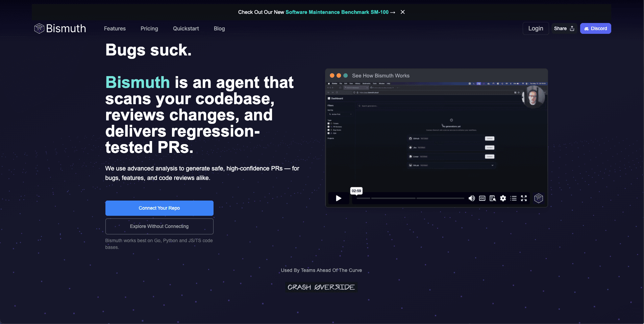Toggle closed captions in the video player
This screenshot has height=324, width=644.
pyautogui.click(x=482, y=198)
